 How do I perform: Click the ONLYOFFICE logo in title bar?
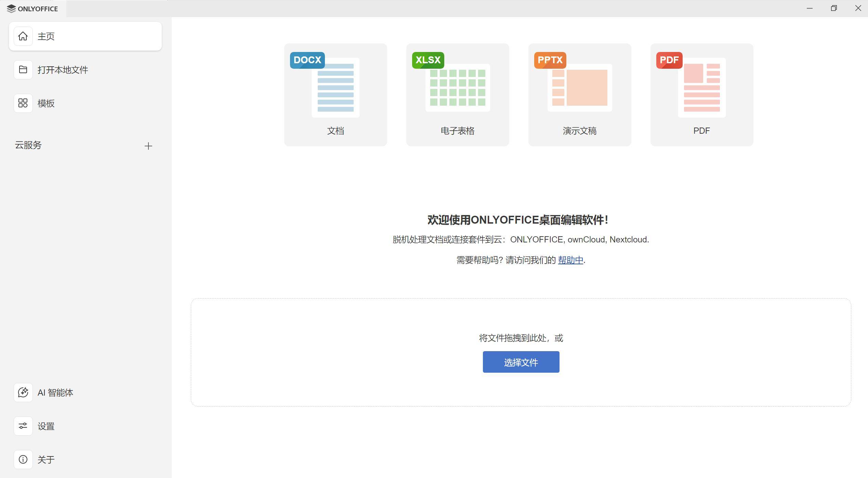click(32, 9)
